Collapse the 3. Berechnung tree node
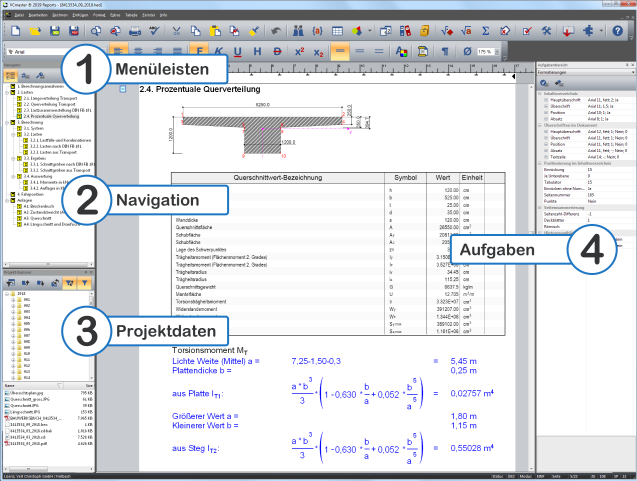This screenshot has width=637, height=481. 6,122
